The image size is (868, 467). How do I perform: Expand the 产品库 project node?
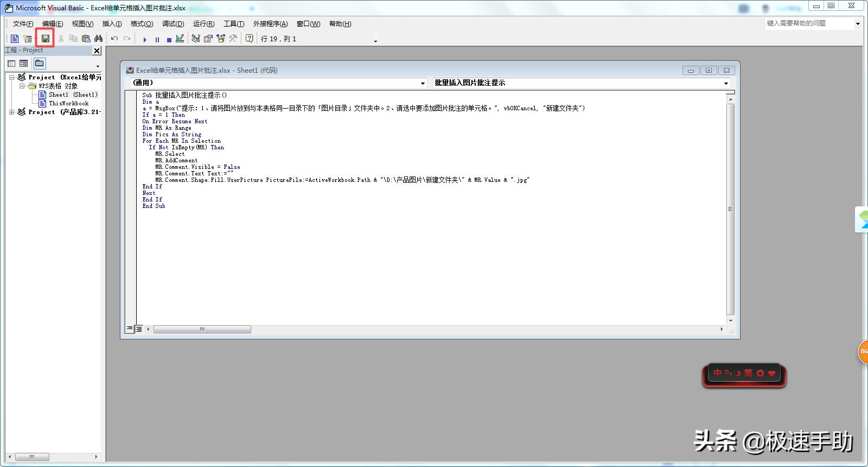click(x=12, y=112)
